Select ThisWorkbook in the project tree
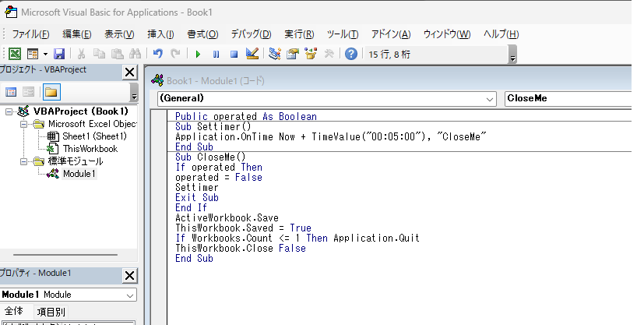The width and height of the screenshot is (644, 325). pyautogui.click(x=90, y=149)
